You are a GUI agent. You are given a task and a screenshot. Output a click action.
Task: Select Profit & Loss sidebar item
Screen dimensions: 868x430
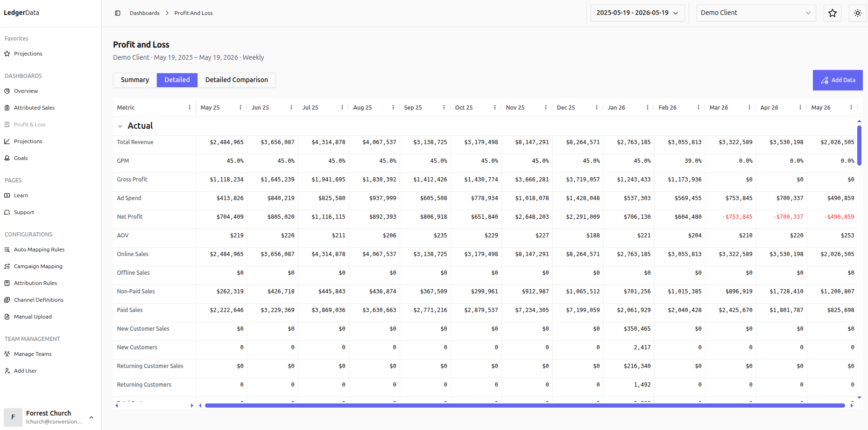[29, 125]
